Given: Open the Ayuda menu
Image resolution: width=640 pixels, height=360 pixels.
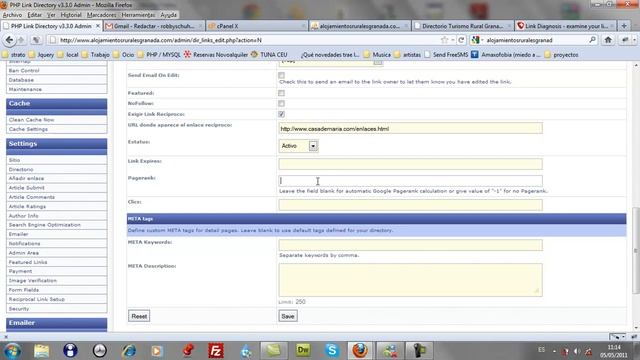Looking at the screenshot, I should (x=168, y=15).
